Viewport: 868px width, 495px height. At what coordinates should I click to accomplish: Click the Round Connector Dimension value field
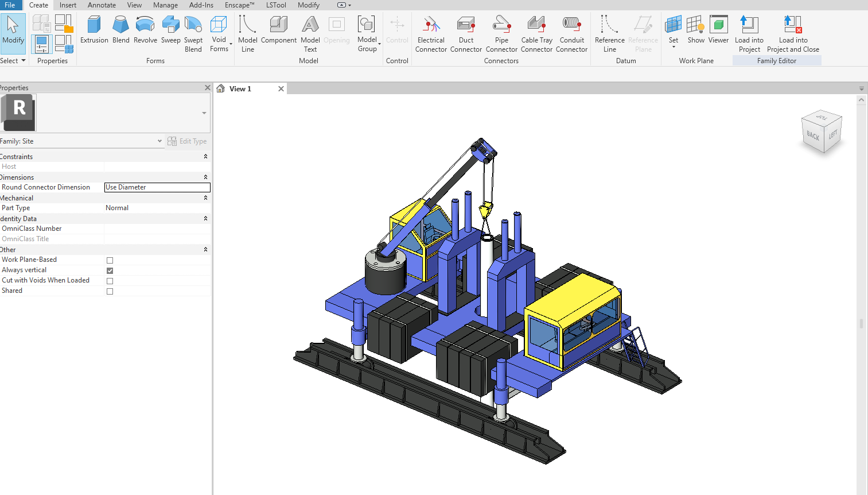coord(157,187)
